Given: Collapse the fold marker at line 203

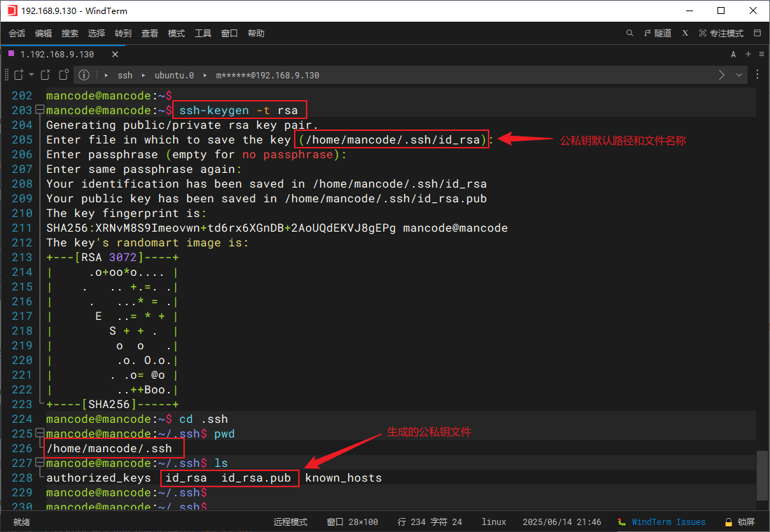Looking at the screenshot, I should tap(39, 110).
